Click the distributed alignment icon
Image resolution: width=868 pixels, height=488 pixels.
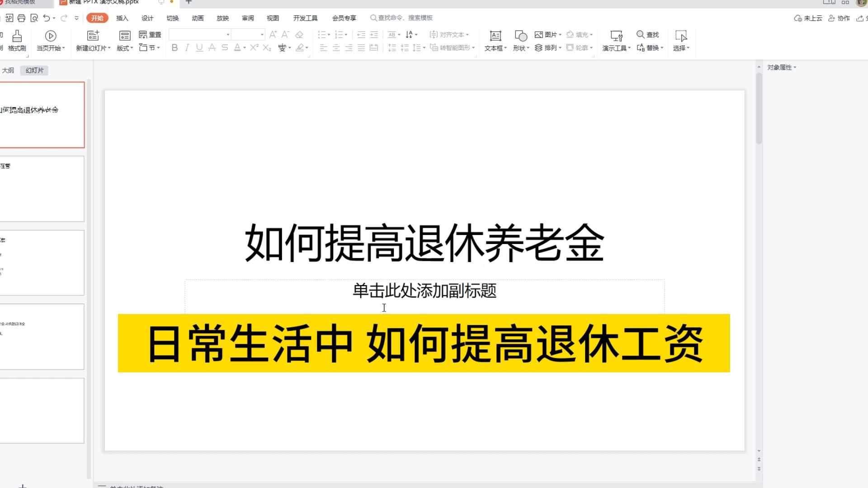(x=374, y=48)
